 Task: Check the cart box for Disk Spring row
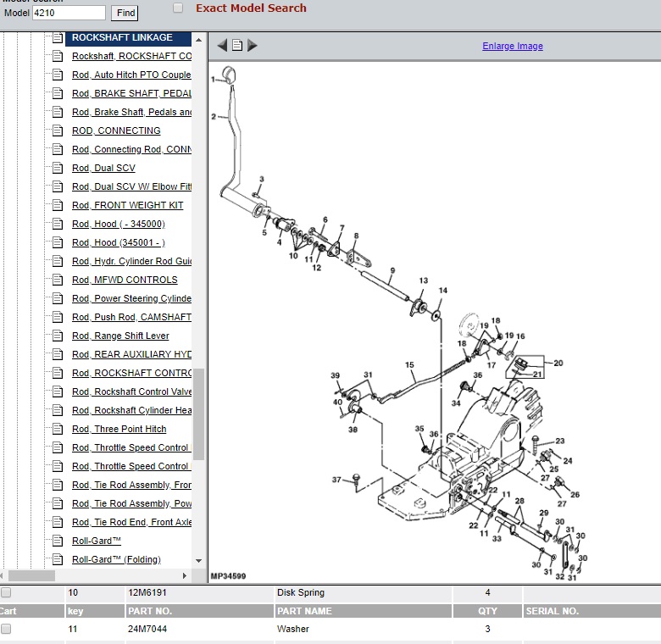click(6, 592)
